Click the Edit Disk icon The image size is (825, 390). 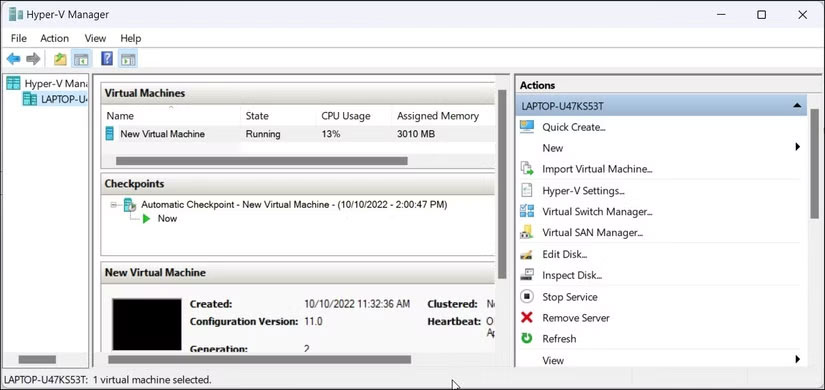coord(527,255)
